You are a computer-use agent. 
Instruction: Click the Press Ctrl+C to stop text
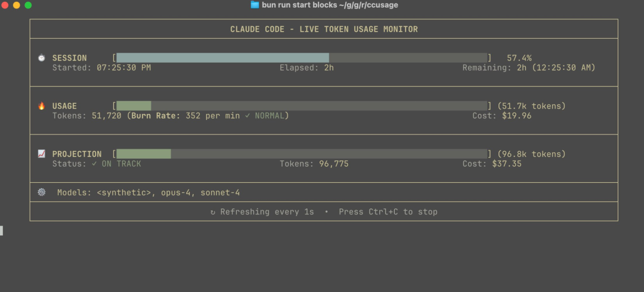[x=388, y=212]
